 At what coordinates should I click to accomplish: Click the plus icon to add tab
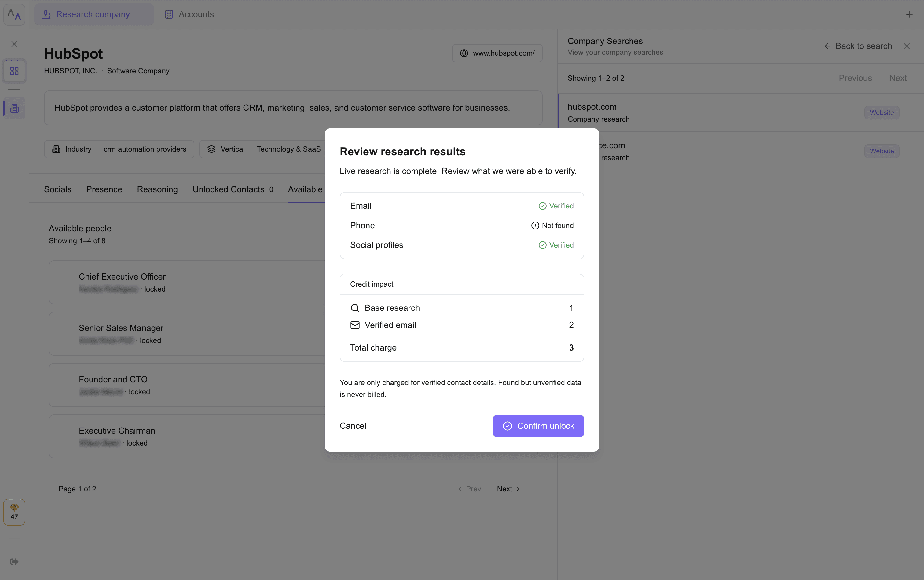point(909,15)
